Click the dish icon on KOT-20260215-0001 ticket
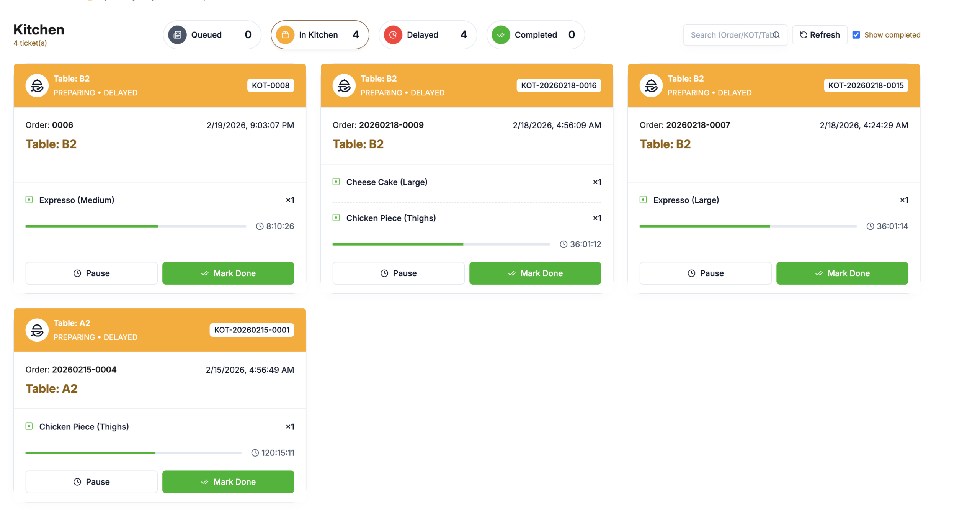980x514 pixels. tap(37, 330)
